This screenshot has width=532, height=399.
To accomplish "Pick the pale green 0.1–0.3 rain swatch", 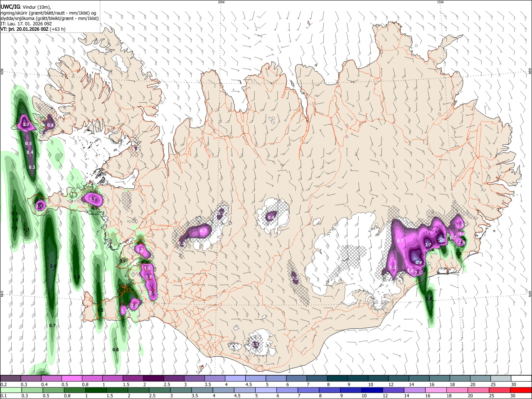I will 10,390.
